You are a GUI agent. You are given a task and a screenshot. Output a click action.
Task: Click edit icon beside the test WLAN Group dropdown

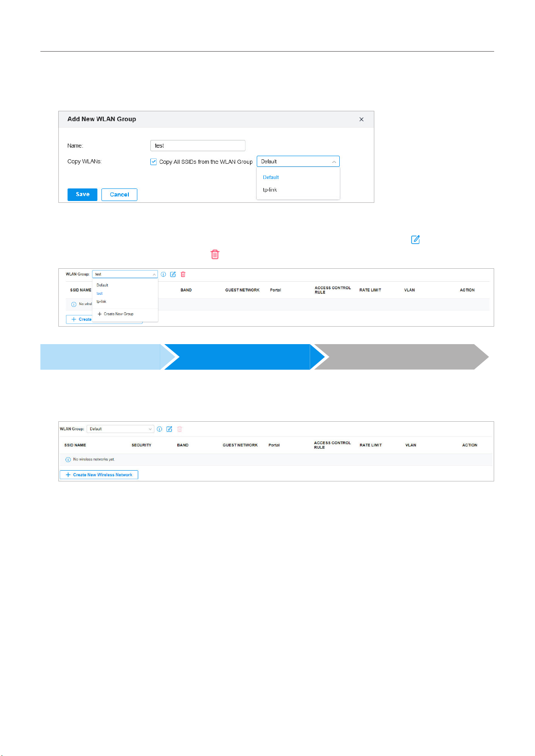click(x=173, y=274)
